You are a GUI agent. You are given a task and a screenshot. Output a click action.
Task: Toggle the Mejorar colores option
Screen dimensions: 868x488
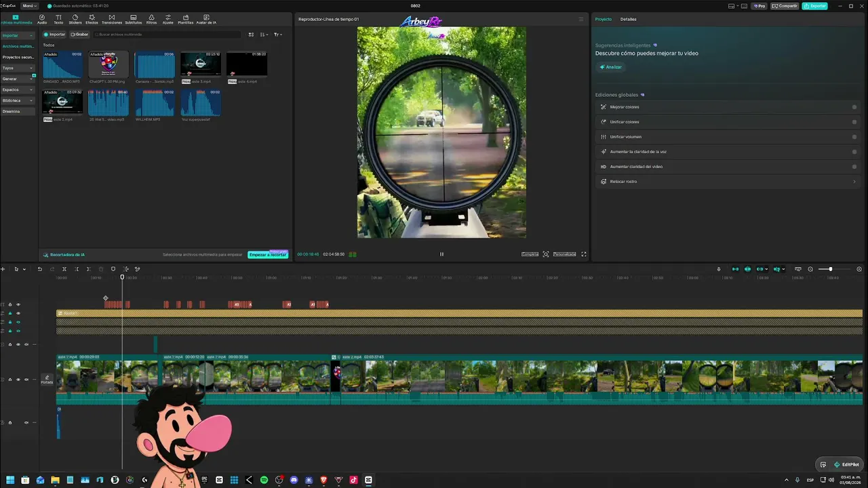pyautogui.click(x=854, y=107)
